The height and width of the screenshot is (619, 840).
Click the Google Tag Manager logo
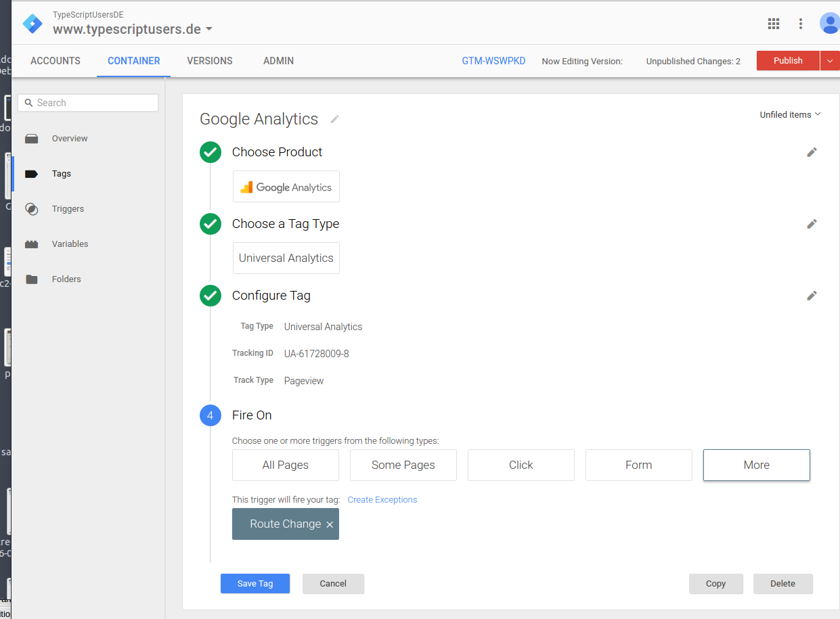[x=32, y=23]
